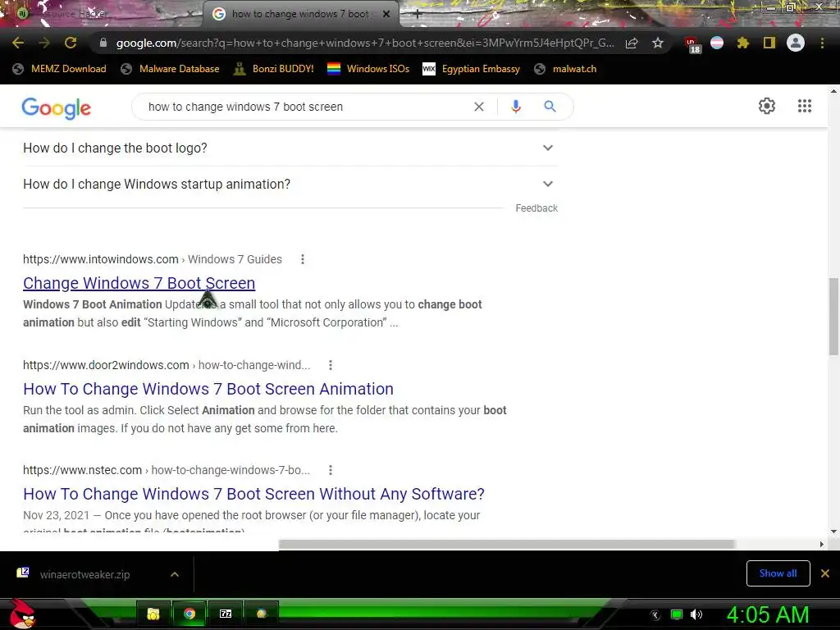
Task: Go to Google home via logo
Action: click(57, 107)
